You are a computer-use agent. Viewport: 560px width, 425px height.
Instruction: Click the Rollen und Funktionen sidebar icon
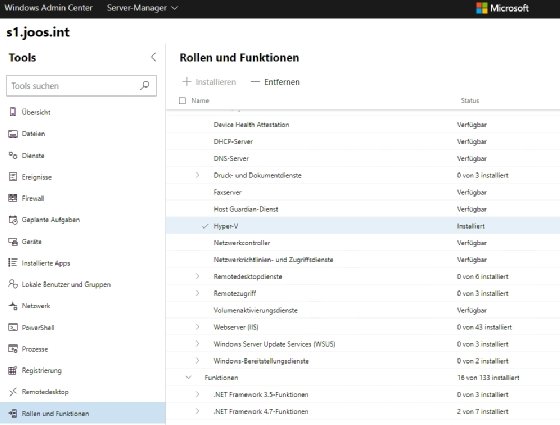coord(13,413)
